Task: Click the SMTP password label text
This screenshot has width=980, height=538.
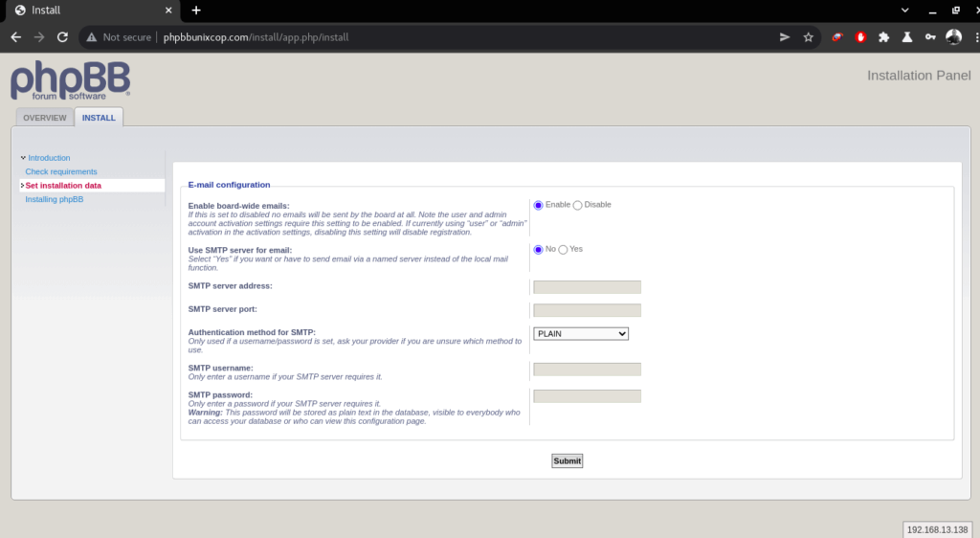Action: [220, 395]
